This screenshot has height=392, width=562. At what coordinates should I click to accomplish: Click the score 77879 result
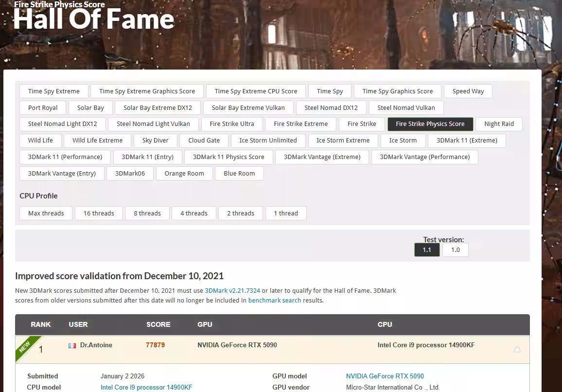(155, 345)
